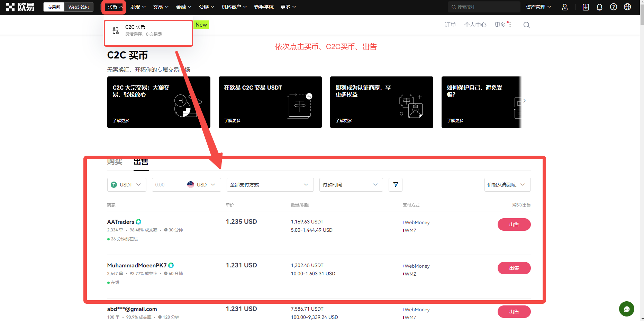
Task: Open the USDT coin dropdown
Action: click(127, 185)
